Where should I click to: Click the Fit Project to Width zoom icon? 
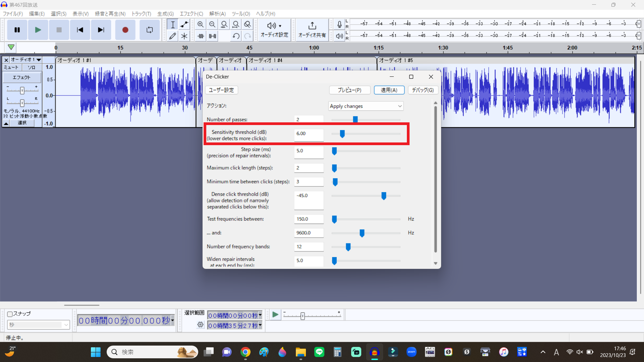236,24
